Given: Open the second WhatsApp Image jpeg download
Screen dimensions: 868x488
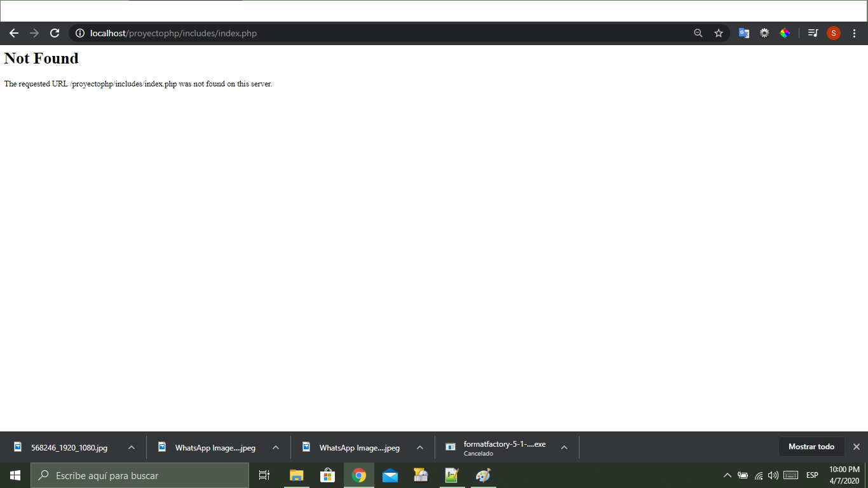Looking at the screenshot, I should [x=351, y=447].
